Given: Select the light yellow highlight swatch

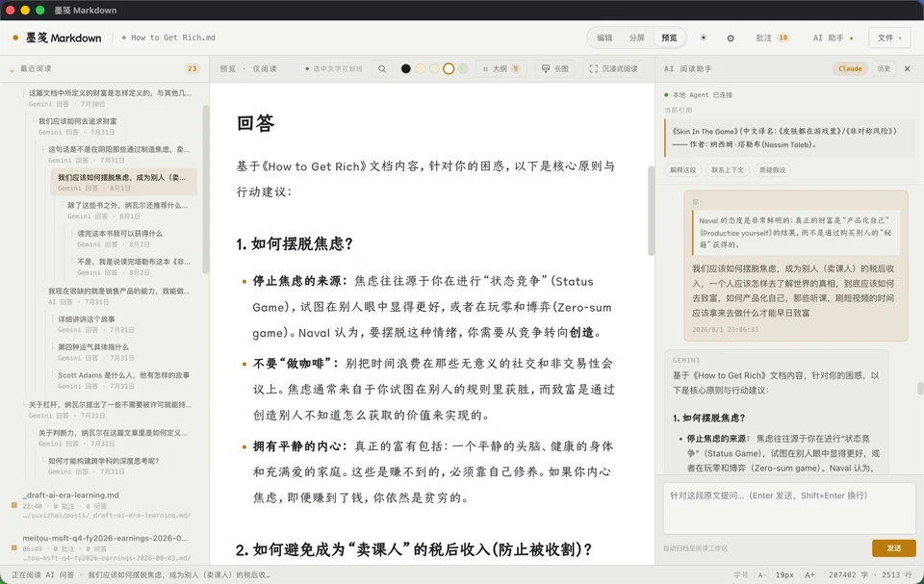Looking at the screenshot, I should 421,69.
